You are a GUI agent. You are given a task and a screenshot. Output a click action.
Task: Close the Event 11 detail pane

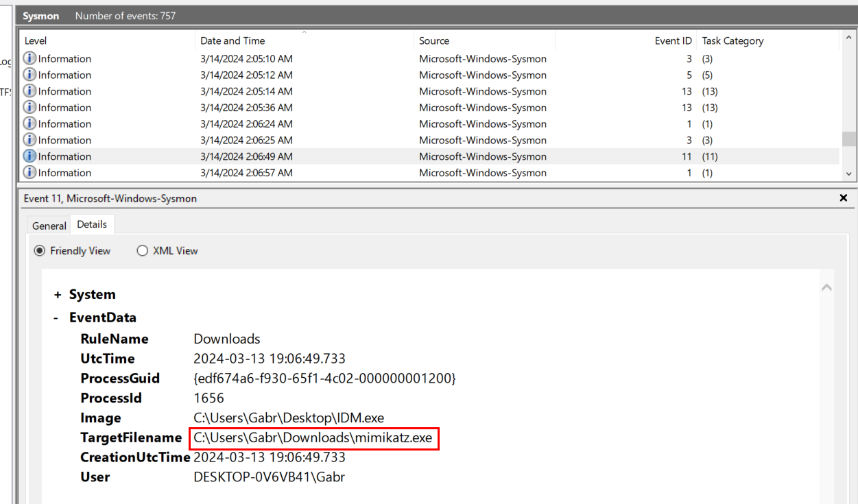click(843, 198)
